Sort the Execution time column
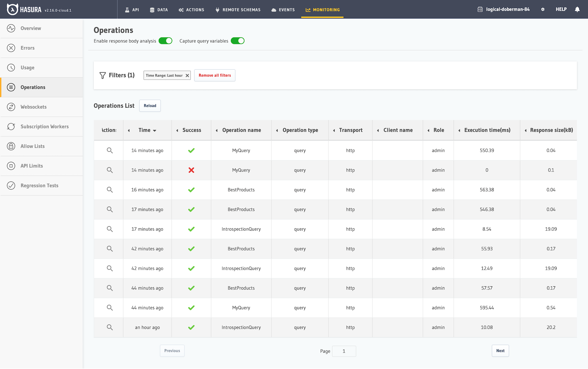588x369 pixels. click(487, 130)
